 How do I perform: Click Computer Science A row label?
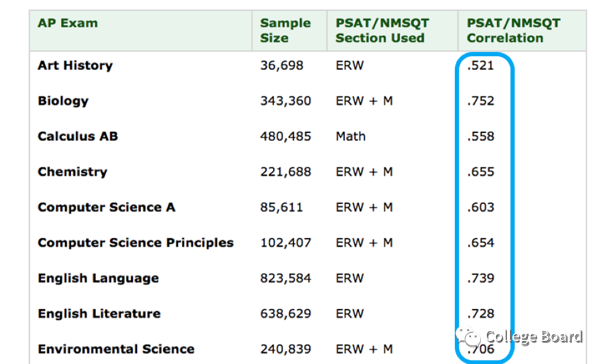[106, 208]
